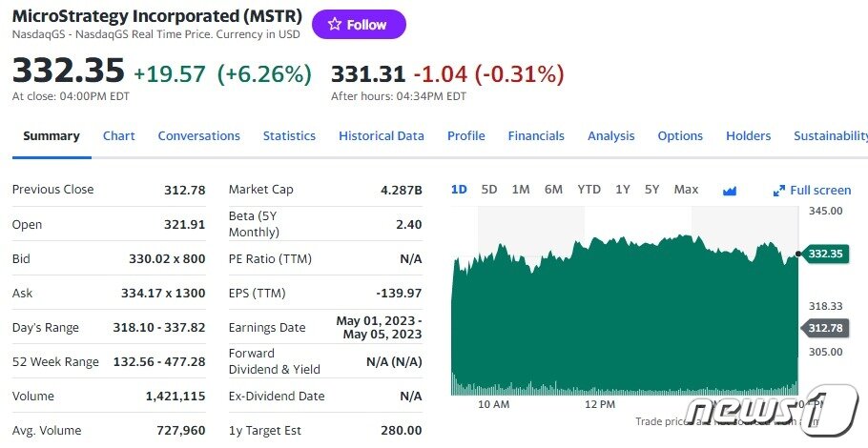Open the Holders tab

tap(748, 136)
